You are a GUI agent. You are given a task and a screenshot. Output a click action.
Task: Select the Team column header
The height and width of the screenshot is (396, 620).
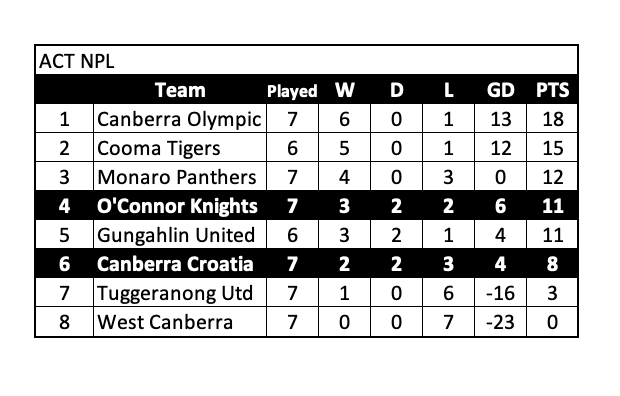[180, 90]
